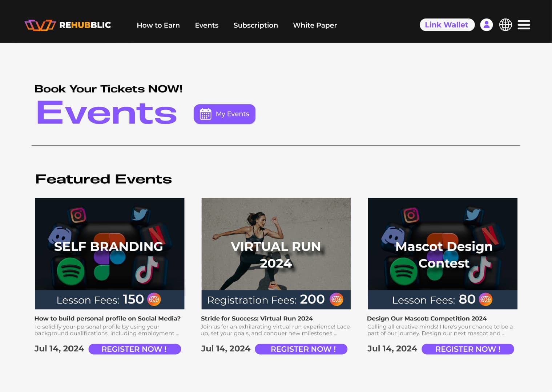Open the Virtual Run 2024 thumbnail
This screenshot has width=552, height=392.
click(276, 244)
